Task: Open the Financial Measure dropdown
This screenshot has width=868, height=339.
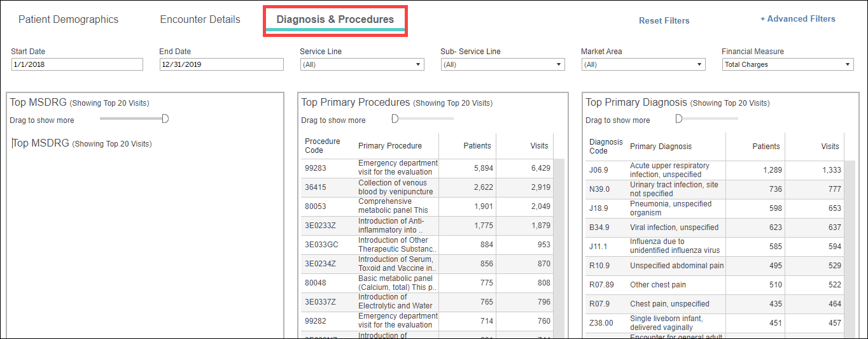Action: (x=788, y=64)
